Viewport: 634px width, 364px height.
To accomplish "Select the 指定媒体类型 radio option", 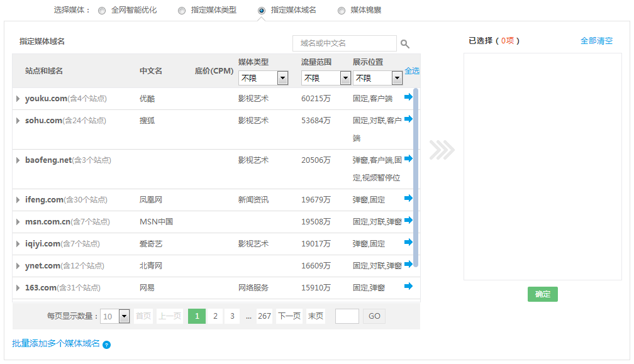I will tap(182, 9).
